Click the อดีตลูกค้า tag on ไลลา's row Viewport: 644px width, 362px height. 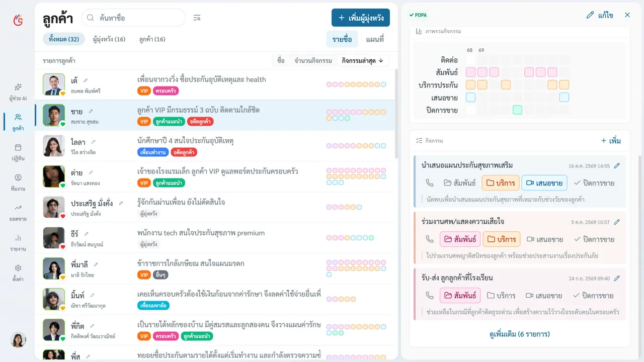[x=184, y=152]
